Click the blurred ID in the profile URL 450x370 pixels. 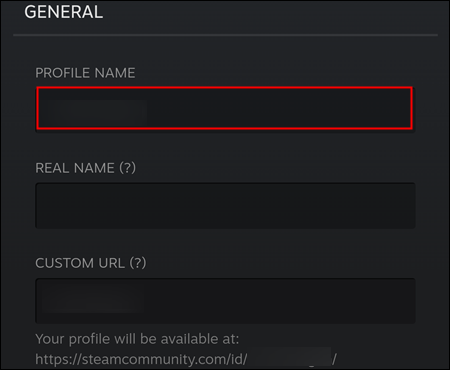click(x=290, y=357)
